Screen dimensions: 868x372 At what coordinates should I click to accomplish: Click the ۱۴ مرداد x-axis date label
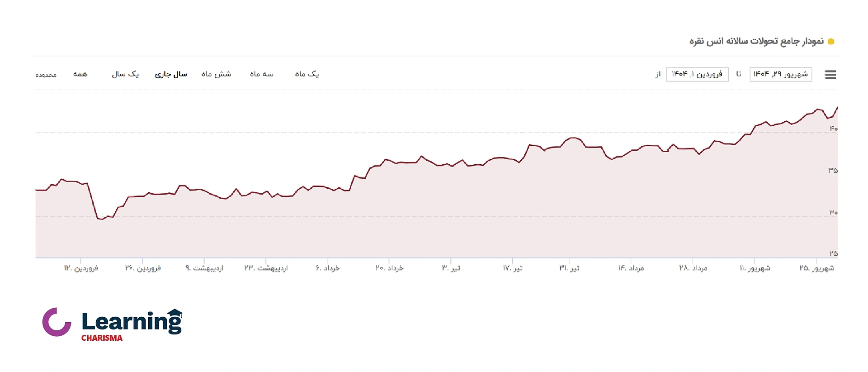click(x=631, y=268)
